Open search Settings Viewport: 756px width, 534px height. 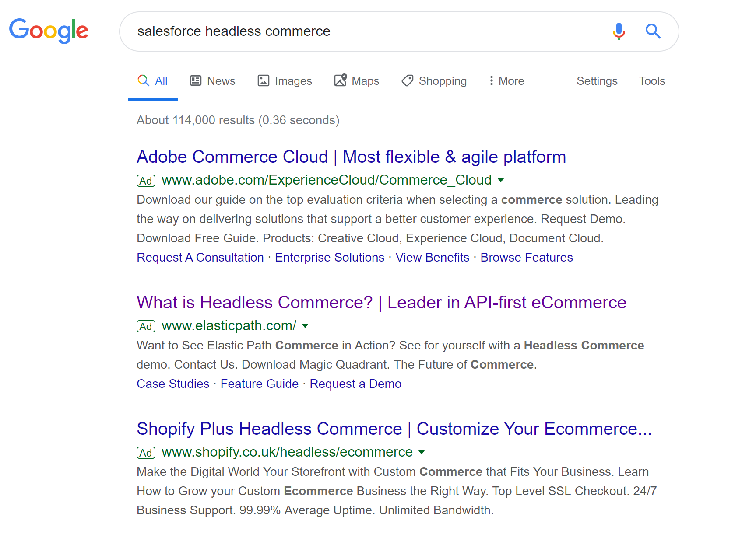point(597,81)
